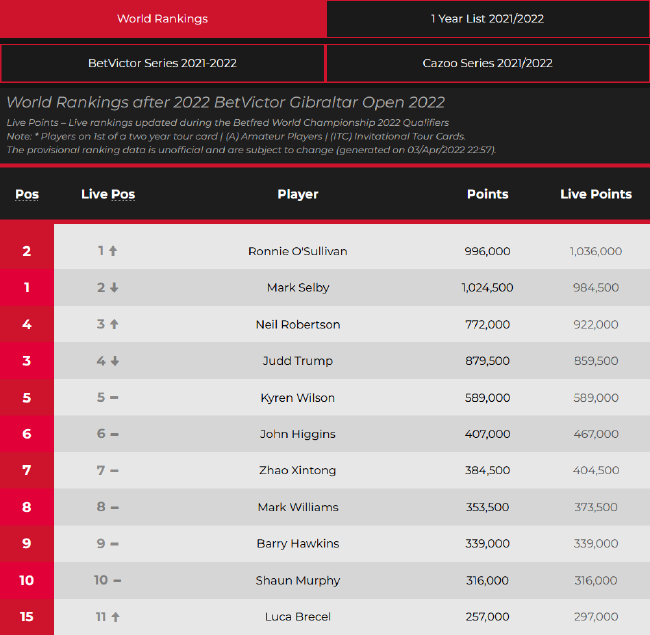Click up arrow beside Luca Brecel's live position
The image size is (650, 635).
115,617
